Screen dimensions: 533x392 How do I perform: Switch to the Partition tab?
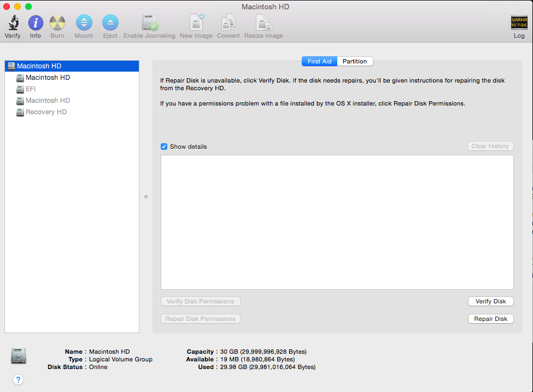coord(355,61)
